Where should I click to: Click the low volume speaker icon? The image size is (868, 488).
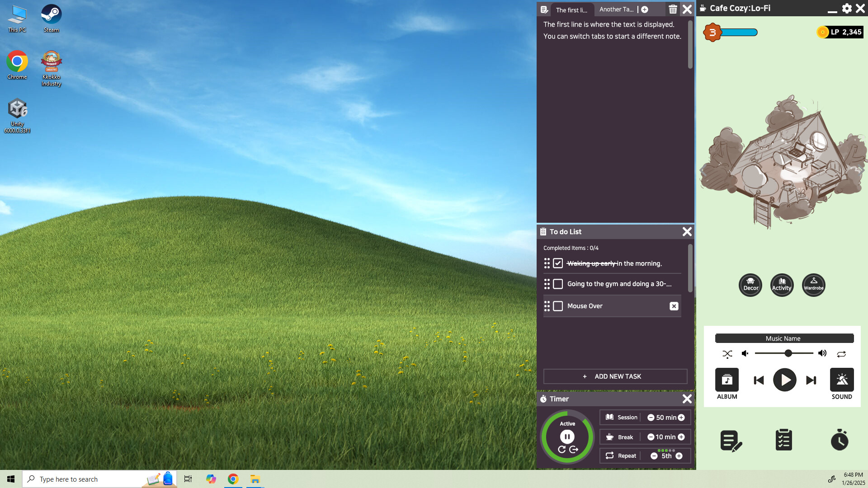click(x=745, y=353)
